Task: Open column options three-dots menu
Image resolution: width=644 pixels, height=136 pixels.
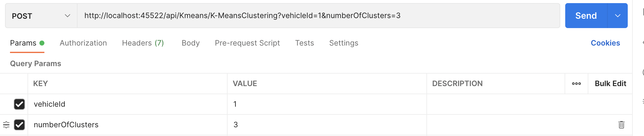Action: coord(576,84)
